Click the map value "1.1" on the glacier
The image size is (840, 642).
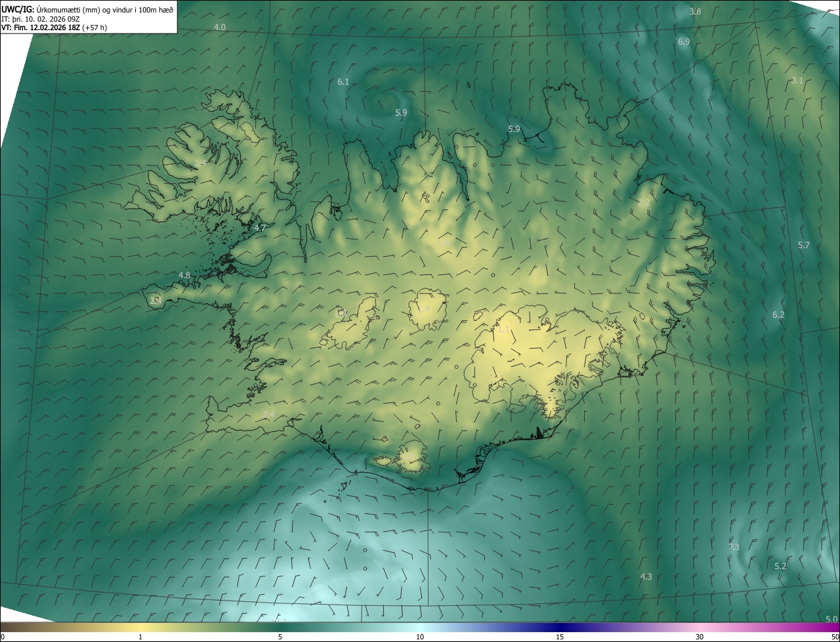[504, 329]
